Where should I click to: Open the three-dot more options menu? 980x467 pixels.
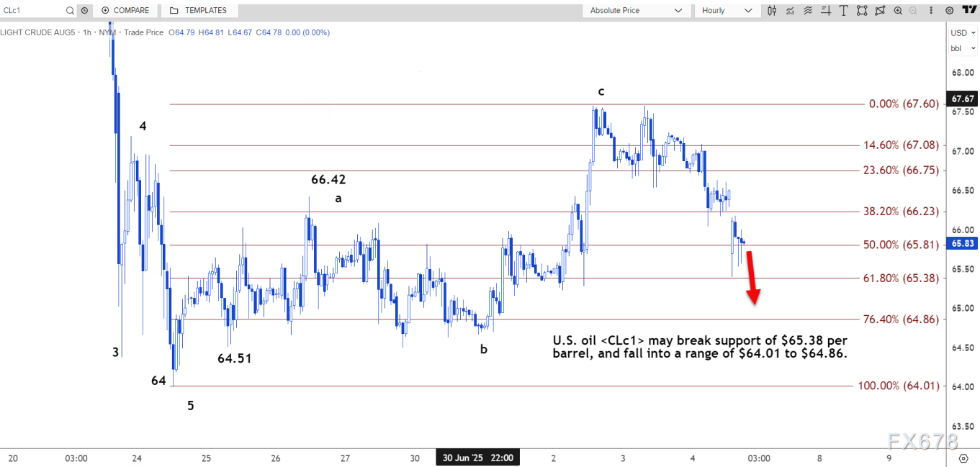click(x=932, y=10)
